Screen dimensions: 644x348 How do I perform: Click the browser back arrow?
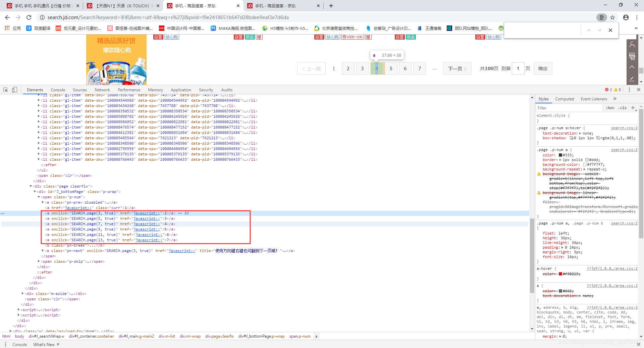point(7,17)
